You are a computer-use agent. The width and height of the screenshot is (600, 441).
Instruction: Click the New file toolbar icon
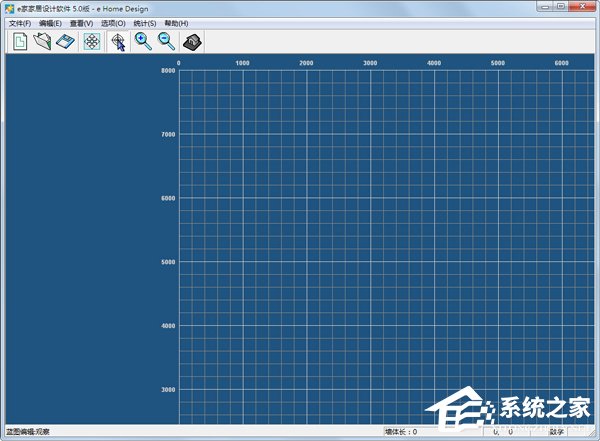(20, 41)
